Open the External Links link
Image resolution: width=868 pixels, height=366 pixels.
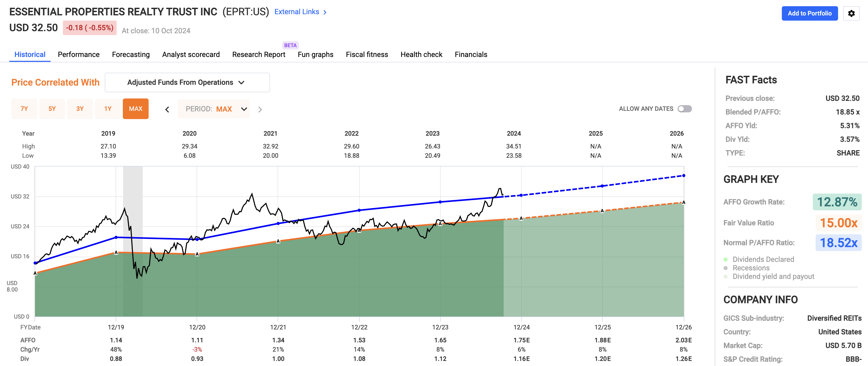297,12
